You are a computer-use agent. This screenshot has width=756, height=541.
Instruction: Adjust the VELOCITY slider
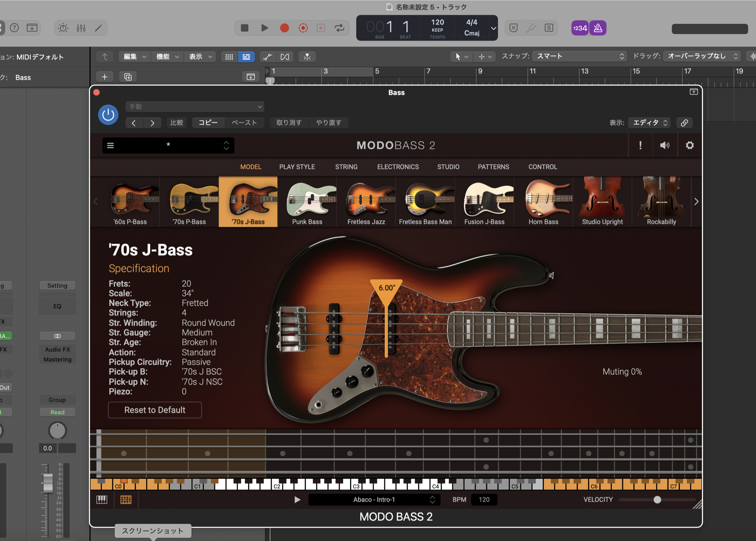click(657, 500)
